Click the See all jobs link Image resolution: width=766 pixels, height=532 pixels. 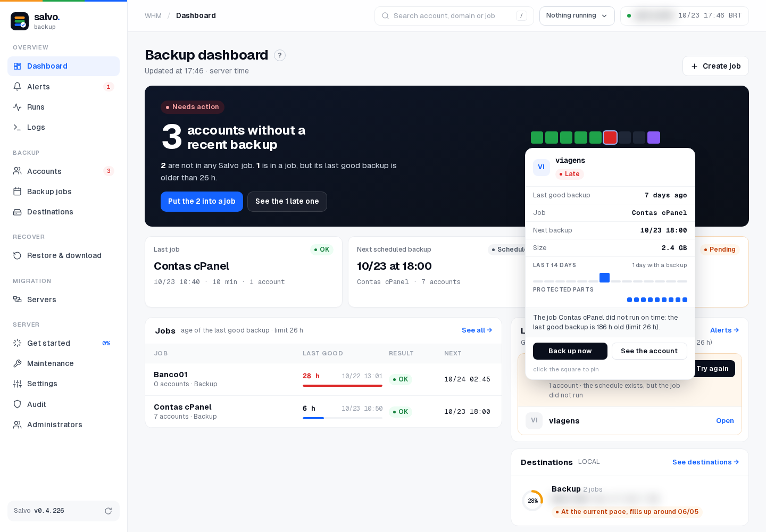pos(477,330)
